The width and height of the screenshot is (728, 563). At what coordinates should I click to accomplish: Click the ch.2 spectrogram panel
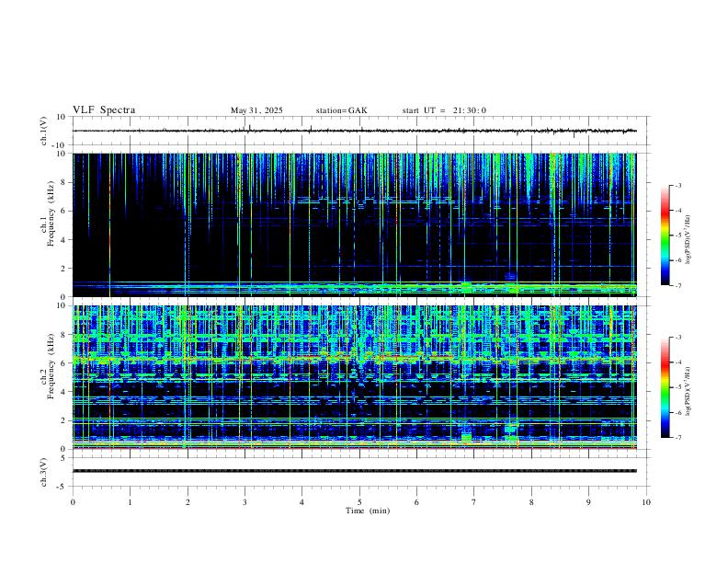click(355, 377)
